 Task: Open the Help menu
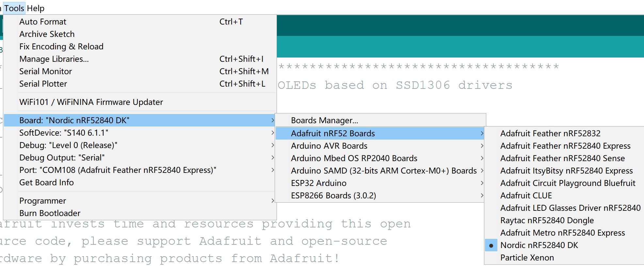(x=36, y=8)
